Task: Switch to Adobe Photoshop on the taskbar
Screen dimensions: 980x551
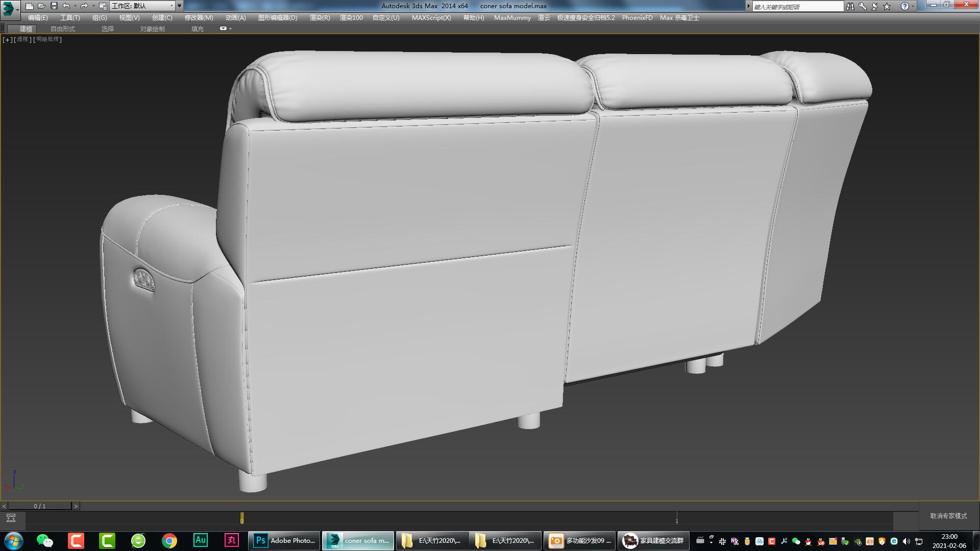Action: click(x=284, y=540)
